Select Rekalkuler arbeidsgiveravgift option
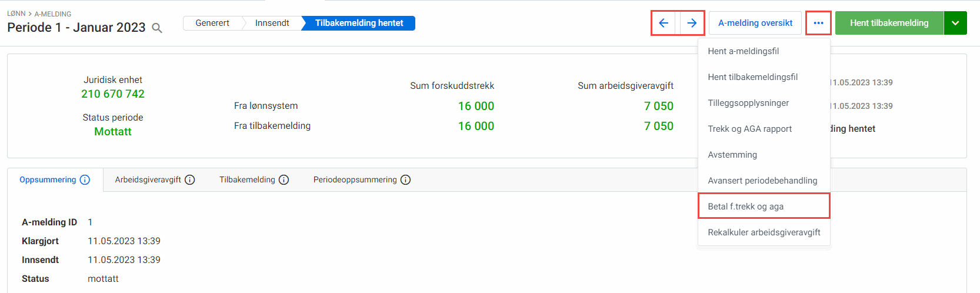Image resolution: width=980 pixels, height=293 pixels. 764,232
